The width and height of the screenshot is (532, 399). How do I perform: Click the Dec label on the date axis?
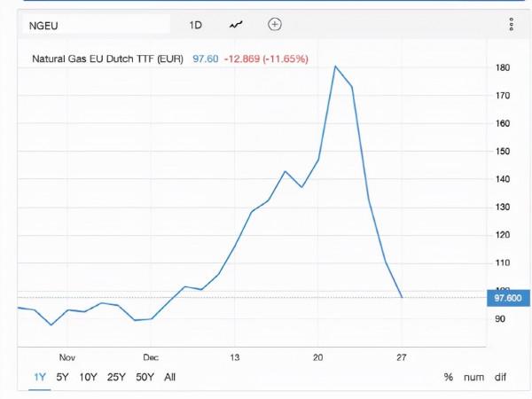[149, 357]
